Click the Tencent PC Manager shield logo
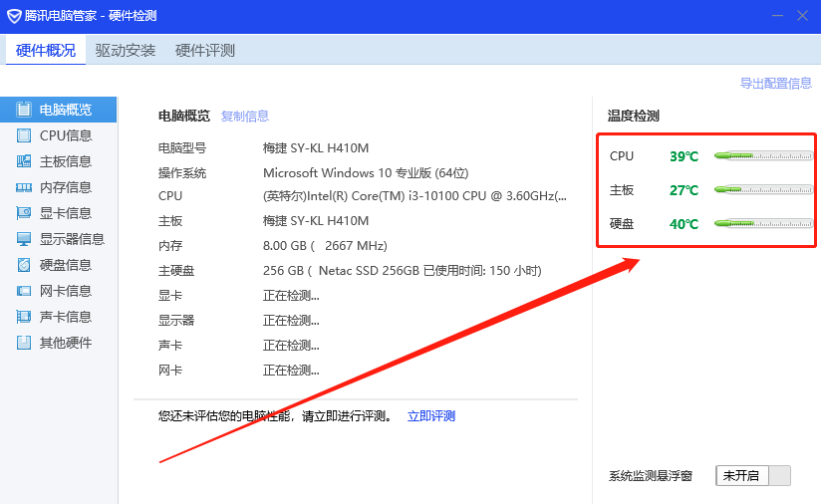Viewport: 821px width, 504px height. tap(14, 16)
